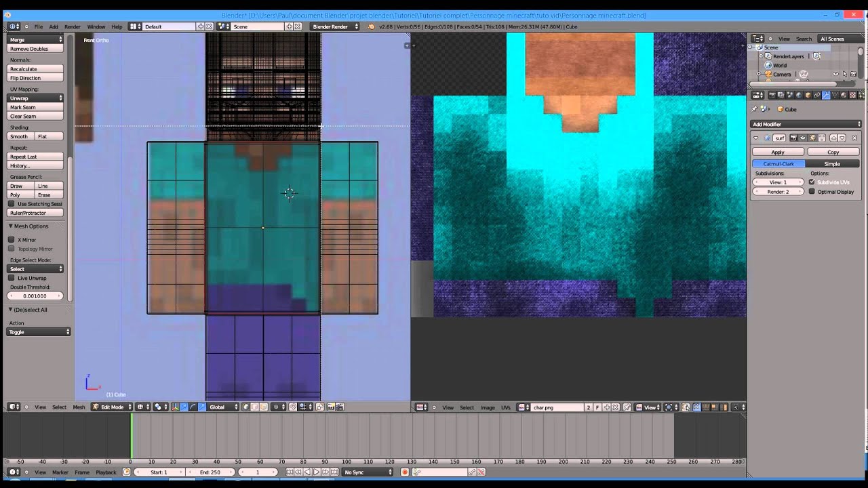Switch to edge select mode icon

[254, 407]
